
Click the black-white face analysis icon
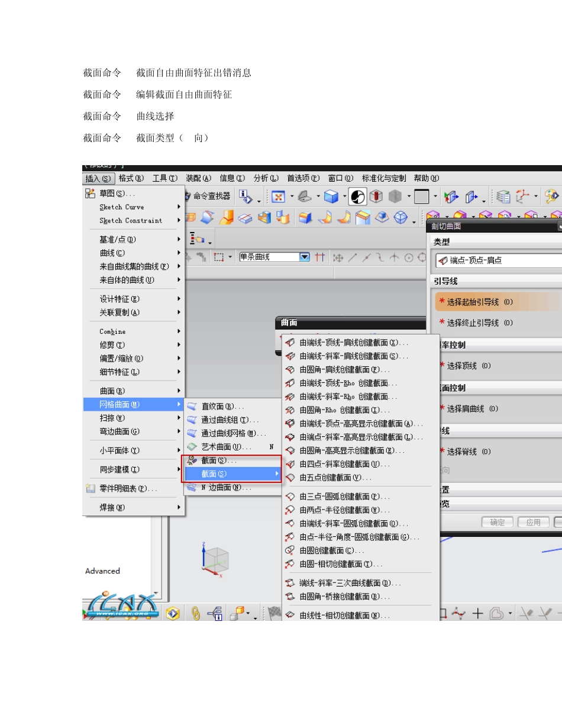pyautogui.click(x=357, y=196)
